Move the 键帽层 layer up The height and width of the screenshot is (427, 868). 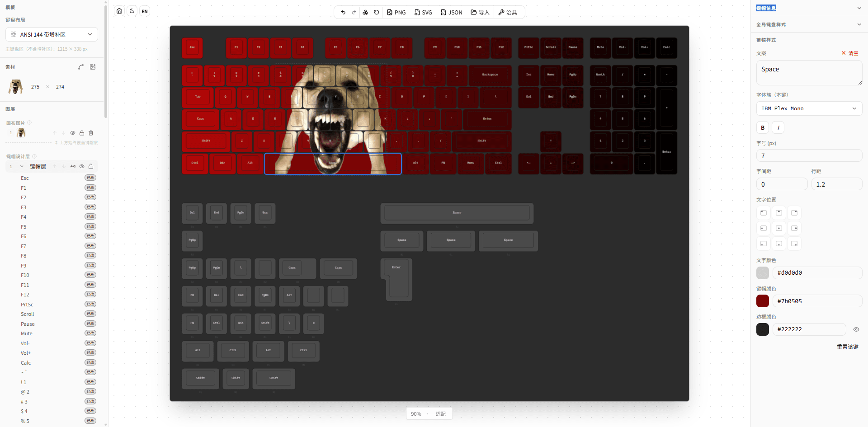tap(55, 166)
